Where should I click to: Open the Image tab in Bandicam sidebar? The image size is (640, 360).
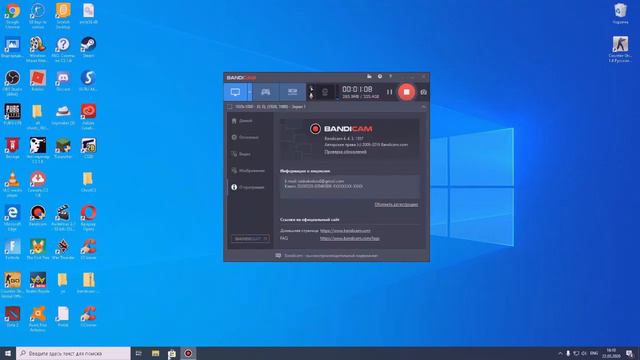(248, 171)
